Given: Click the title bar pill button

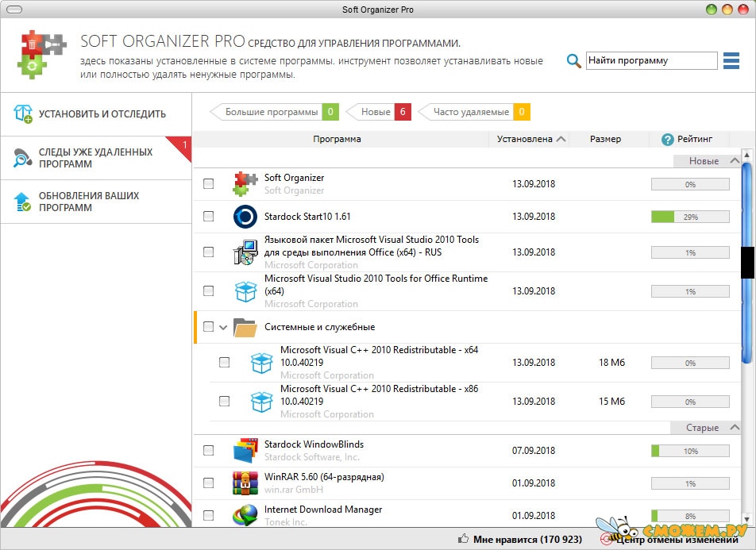Looking at the screenshot, I should point(14,10).
